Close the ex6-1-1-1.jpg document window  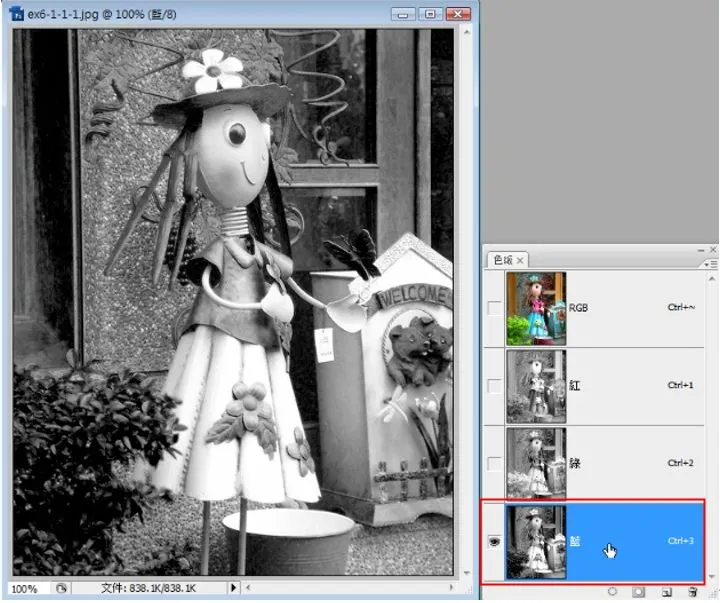(458, 14)
